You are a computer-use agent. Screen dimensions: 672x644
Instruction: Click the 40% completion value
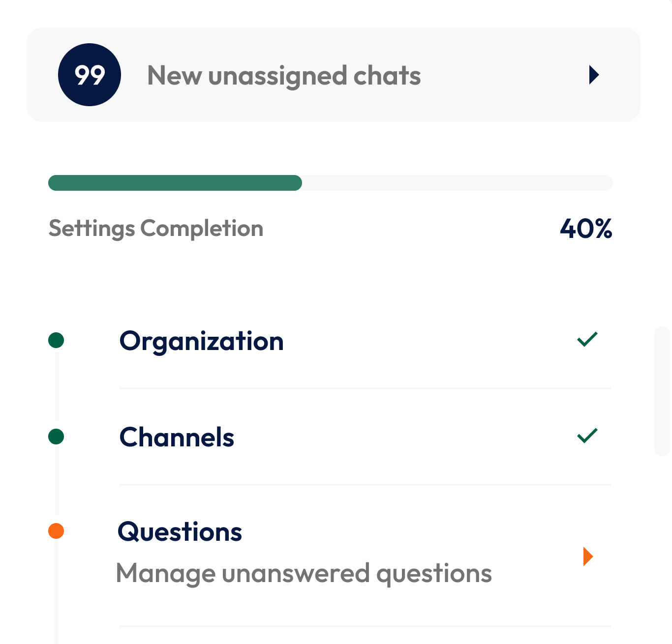coord(586,229)
